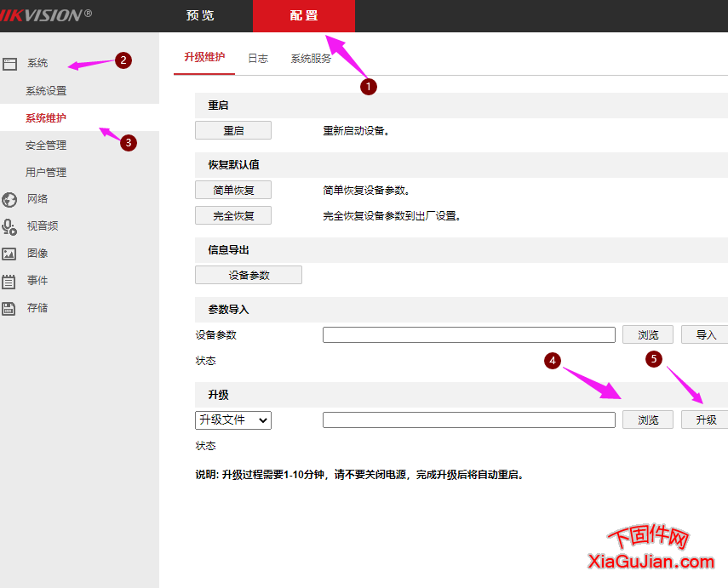728x588 pixels.
Task: Click the 设备参数 export button
Action: [249, 275]
